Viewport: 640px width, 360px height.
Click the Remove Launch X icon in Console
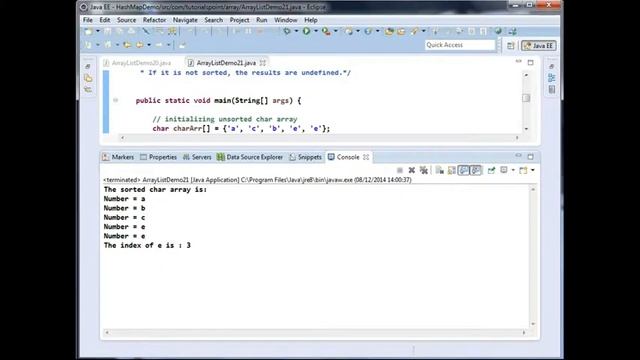412,170
